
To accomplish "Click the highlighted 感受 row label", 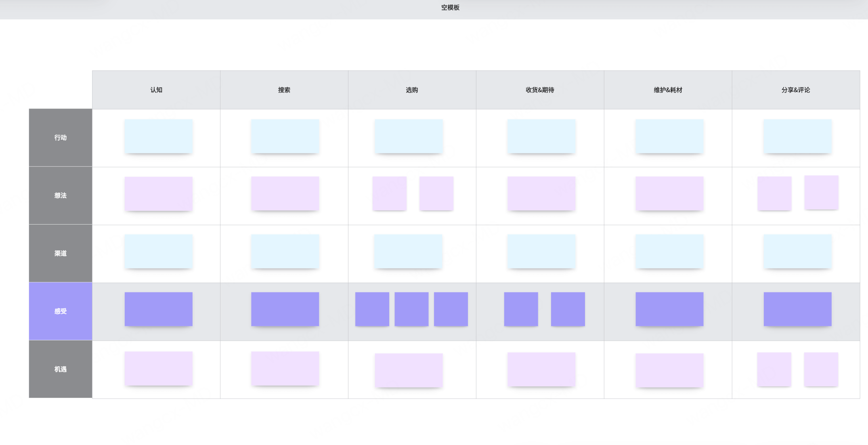I will [x=61, y=311].
